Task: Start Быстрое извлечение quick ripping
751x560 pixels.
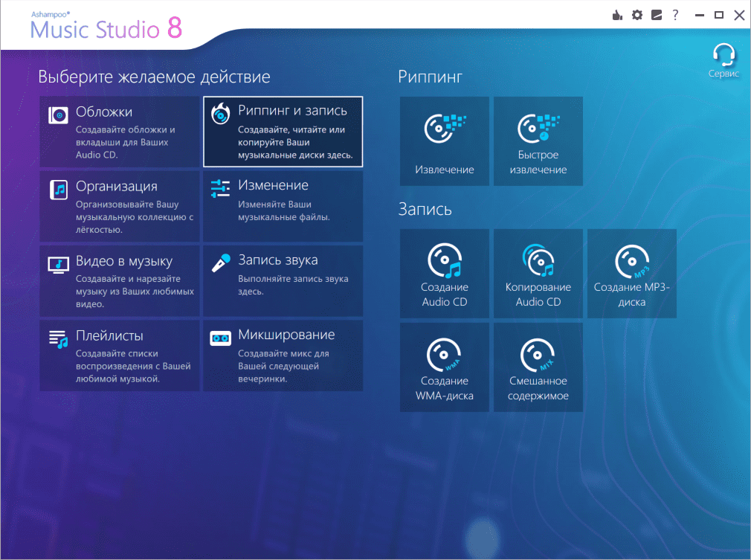Action: (x=538, y=141)
